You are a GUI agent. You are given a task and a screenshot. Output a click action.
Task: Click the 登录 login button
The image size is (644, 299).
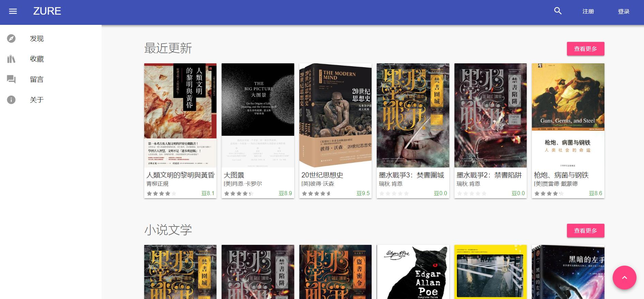click(x=624, y=11)
